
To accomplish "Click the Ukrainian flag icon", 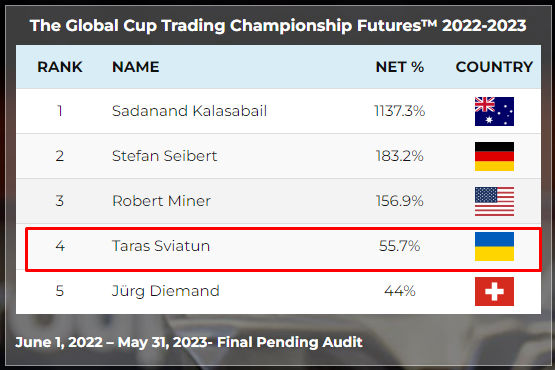I will pos(494,246).
